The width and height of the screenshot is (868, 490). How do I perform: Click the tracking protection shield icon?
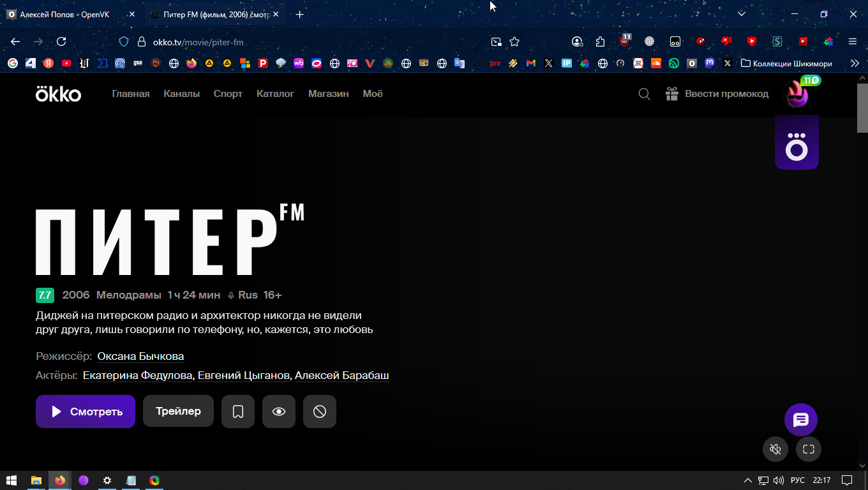point(124,41)
